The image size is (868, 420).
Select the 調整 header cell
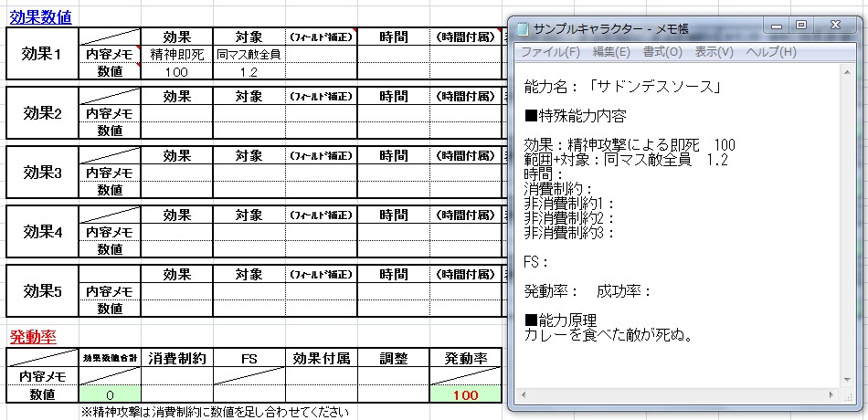coord(393,359)
